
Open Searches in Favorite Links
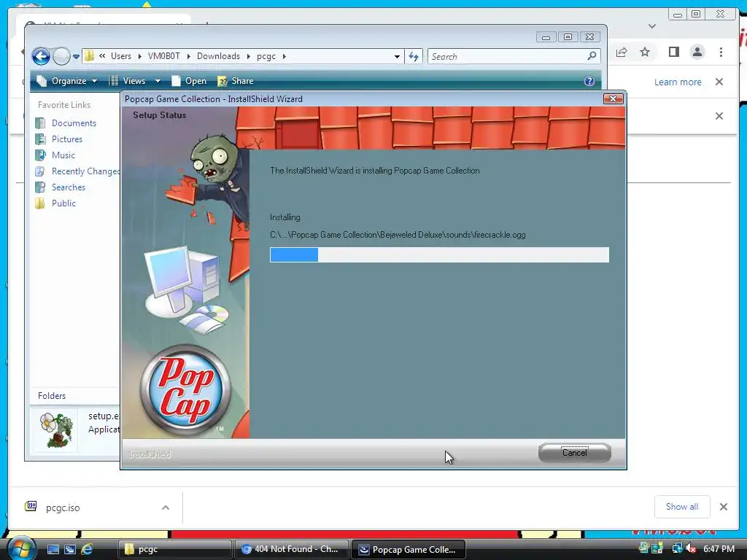tap(69, 187)
